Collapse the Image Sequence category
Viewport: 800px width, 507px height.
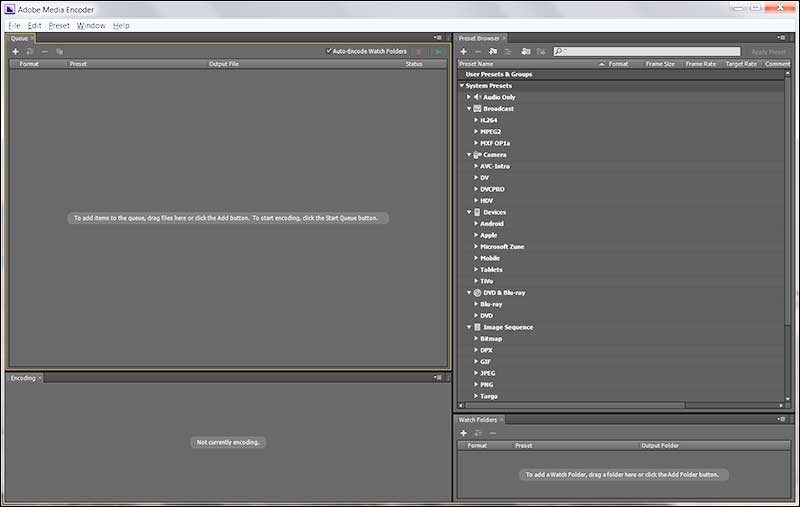click(469, 327)
